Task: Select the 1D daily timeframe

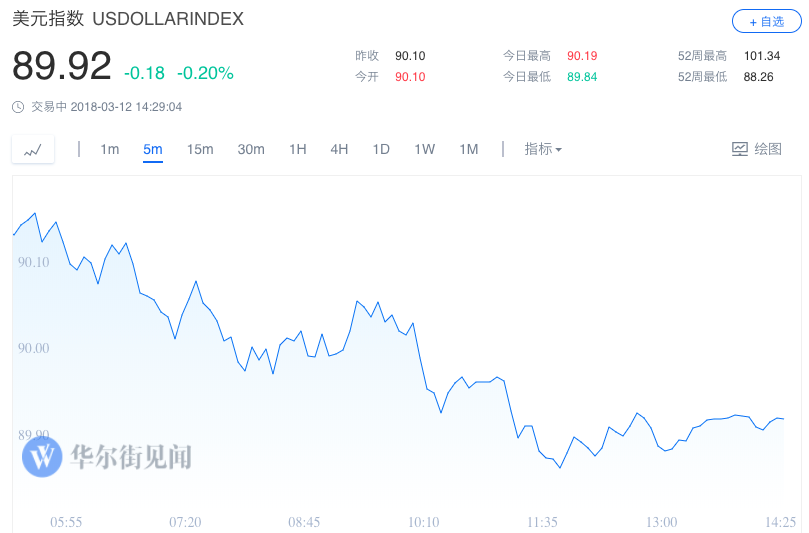Action: point(381,149)
